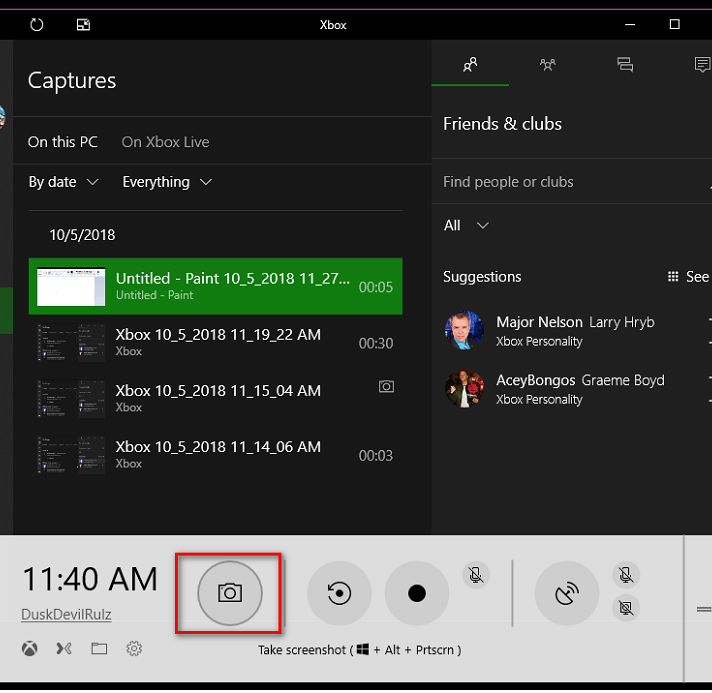Image resolution: width=712 pixels, height=693 pixels.
Task: Open the Friends tab icon
Action: [470, 64]
